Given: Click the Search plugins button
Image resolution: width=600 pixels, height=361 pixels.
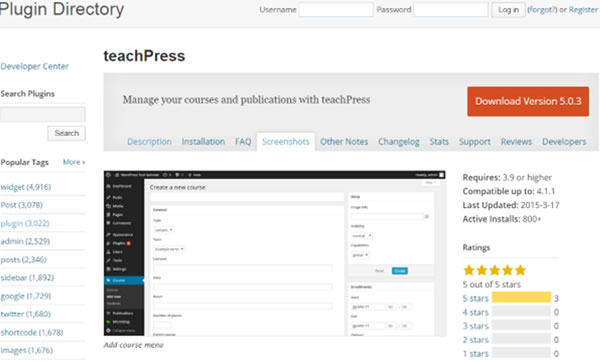Looking at the screenshot, I should (67, 133).
